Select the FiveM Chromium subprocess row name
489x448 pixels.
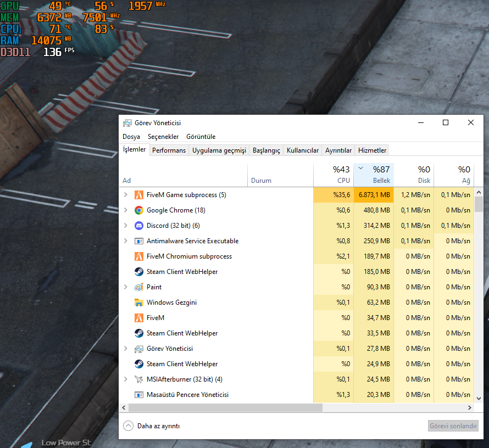(190, 256)
